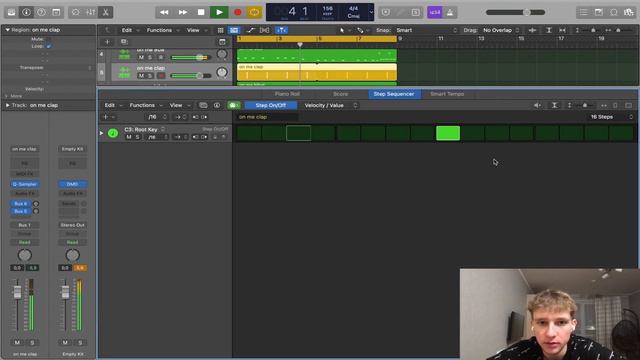Start recording with the red Record button
The width and height of the screenshot is (640, 360).
coord(238,12)
